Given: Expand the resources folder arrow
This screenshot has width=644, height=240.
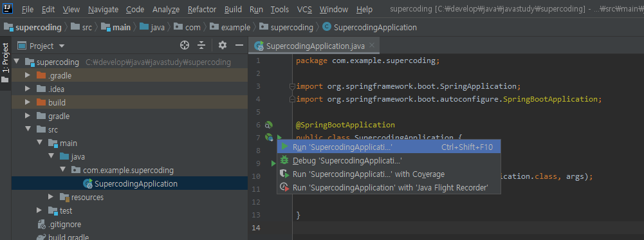Looking at the screenshot, I should (51, 198).
